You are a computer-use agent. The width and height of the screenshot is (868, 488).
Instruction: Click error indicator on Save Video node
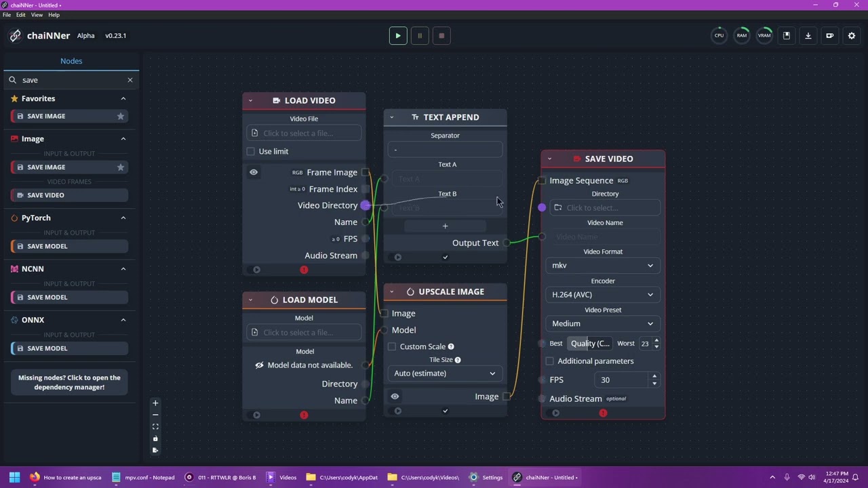click(x=603, y=413)
